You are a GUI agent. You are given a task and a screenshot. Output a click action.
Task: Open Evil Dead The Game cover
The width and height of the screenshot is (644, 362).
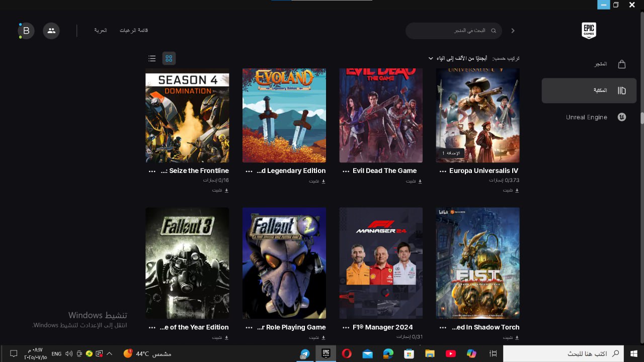(381, 116)
